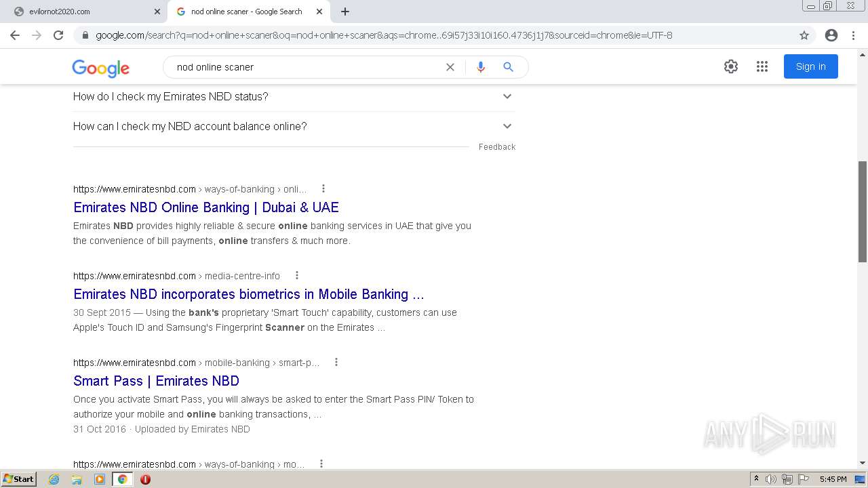Click page vertical scrollbar thumb
868x488 pixels.
[x=863, y=211]
